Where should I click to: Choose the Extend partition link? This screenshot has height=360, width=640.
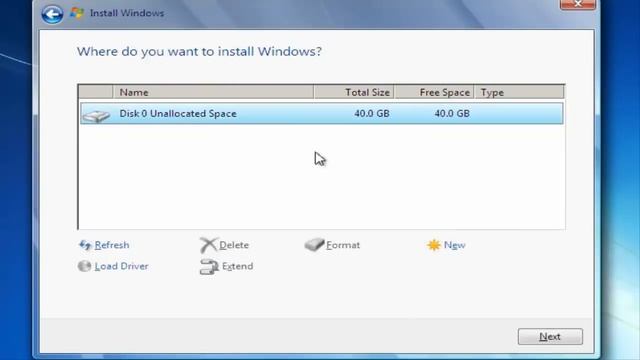(238, 266)
